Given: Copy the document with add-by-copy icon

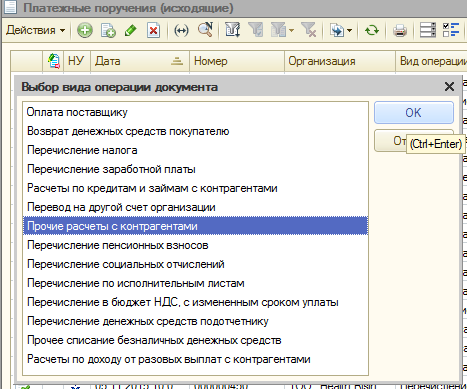Looking at the screenshot, I should (108, 30).
